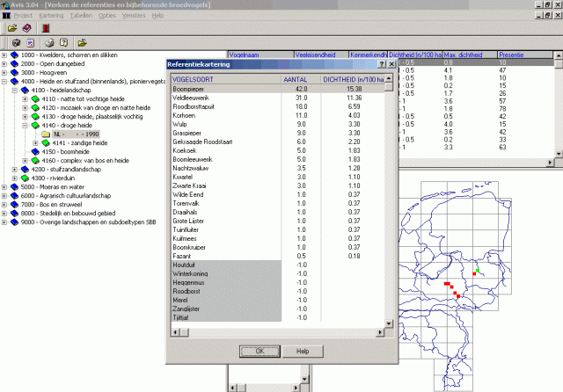563x392 pixels.
Task: Expand the 4200 stuifzandlandschap node
Action: pos(15,170)
